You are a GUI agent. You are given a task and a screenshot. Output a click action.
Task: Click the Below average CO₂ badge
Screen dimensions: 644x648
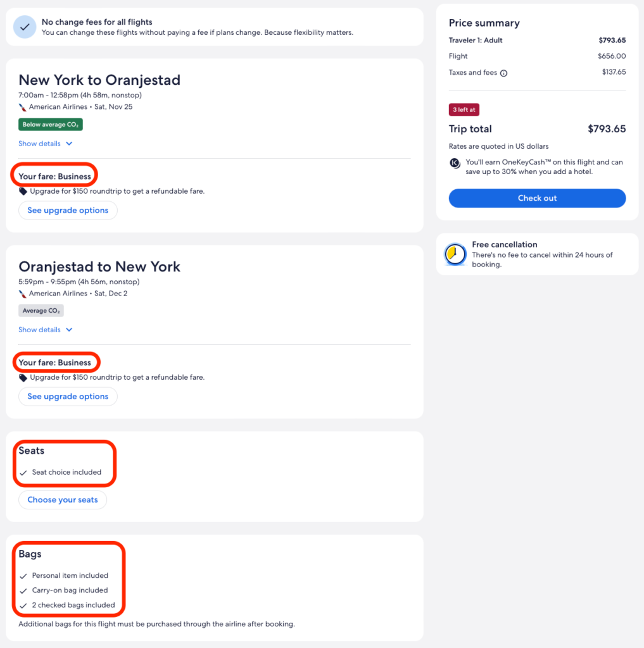[51, 125]
